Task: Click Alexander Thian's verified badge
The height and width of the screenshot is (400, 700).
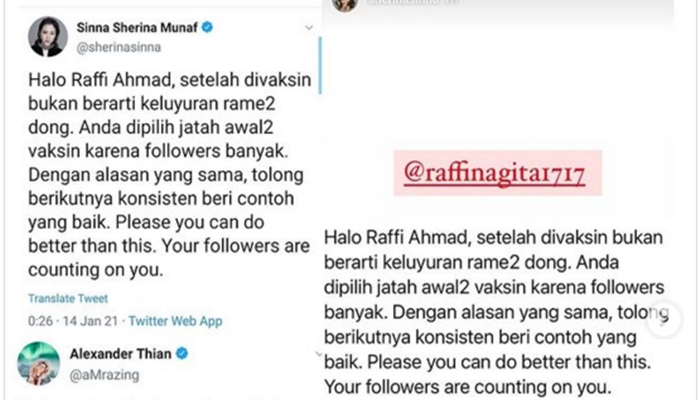Action: 182,354
